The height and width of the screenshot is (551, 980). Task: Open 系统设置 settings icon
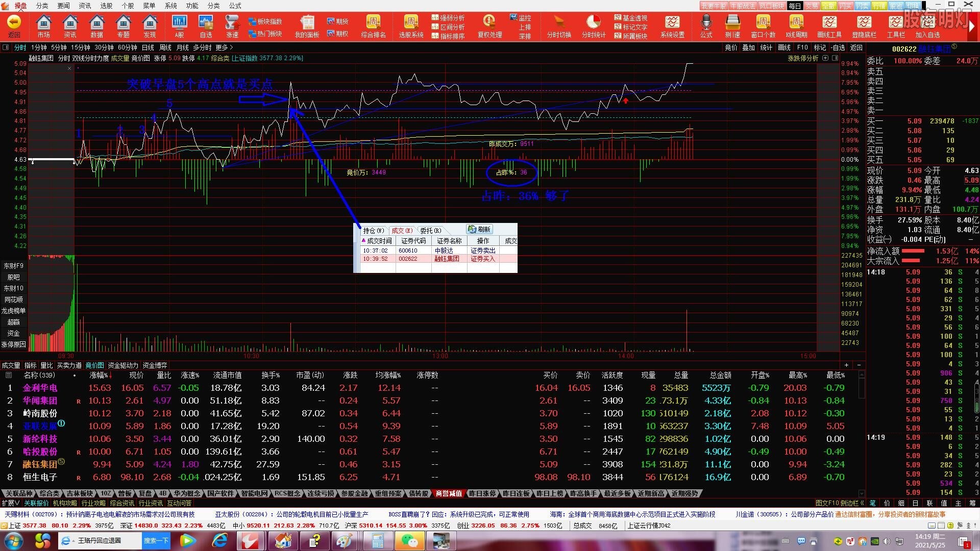672,26
